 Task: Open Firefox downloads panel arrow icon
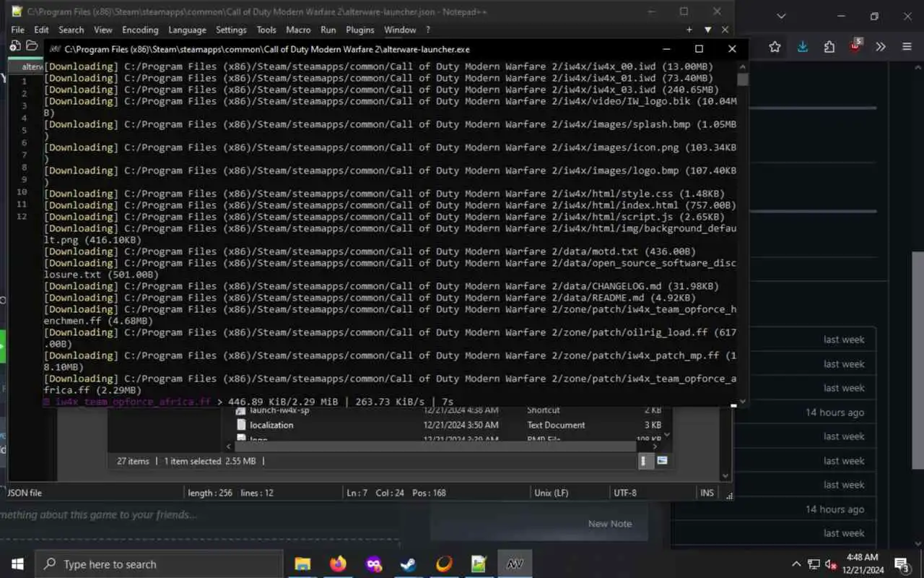click(x=802, y=47)
